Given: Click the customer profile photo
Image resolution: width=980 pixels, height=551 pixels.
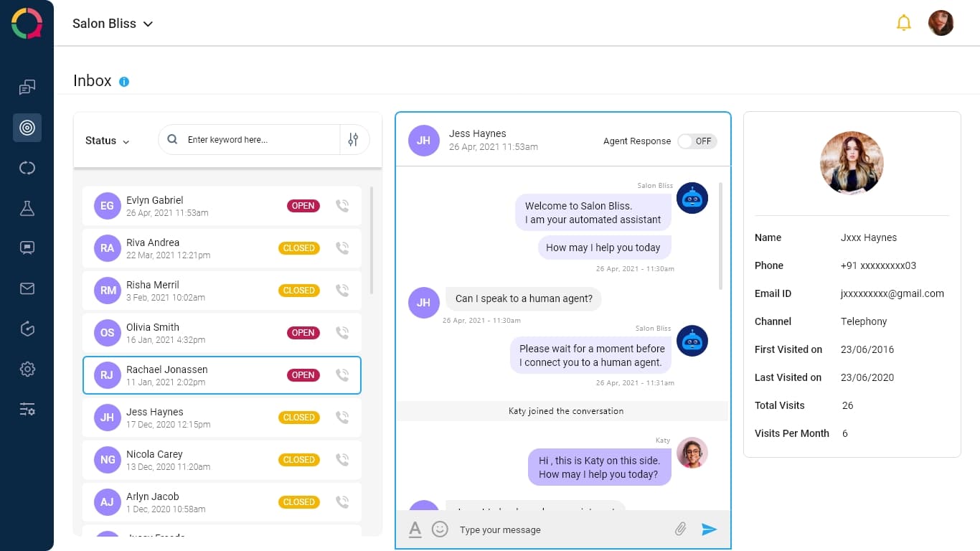Looking at the screenshot, I should 852,163.
